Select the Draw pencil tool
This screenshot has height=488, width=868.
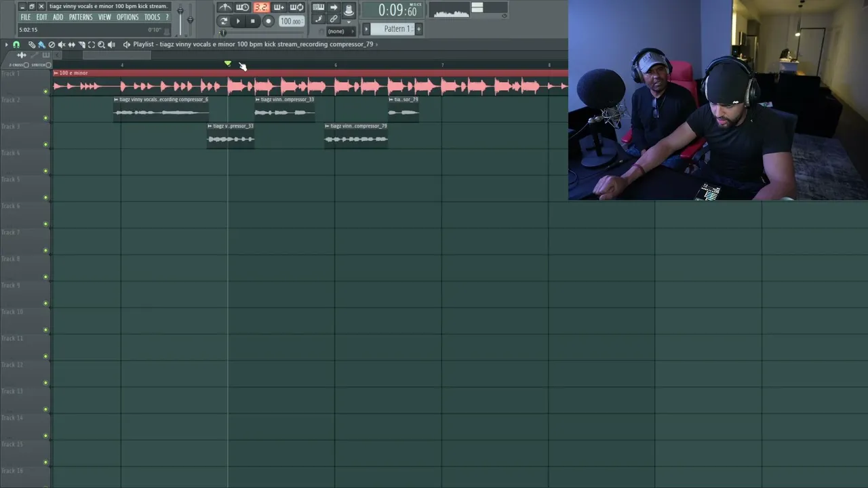pos(31,45)
